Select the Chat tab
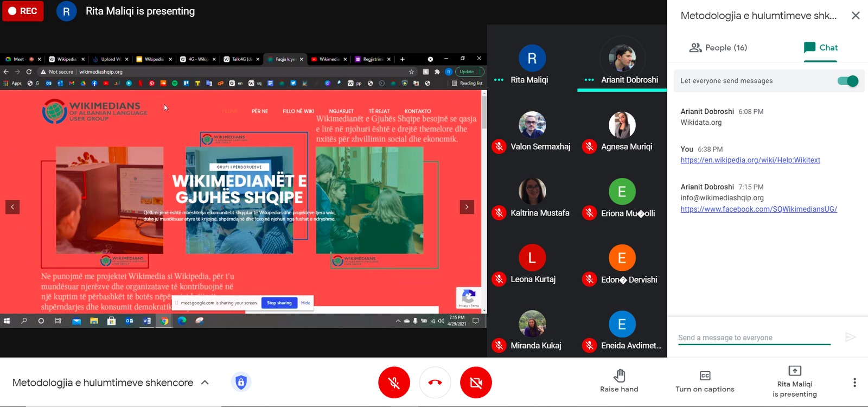The image size is (868, 407). click(x=820, y=48)
